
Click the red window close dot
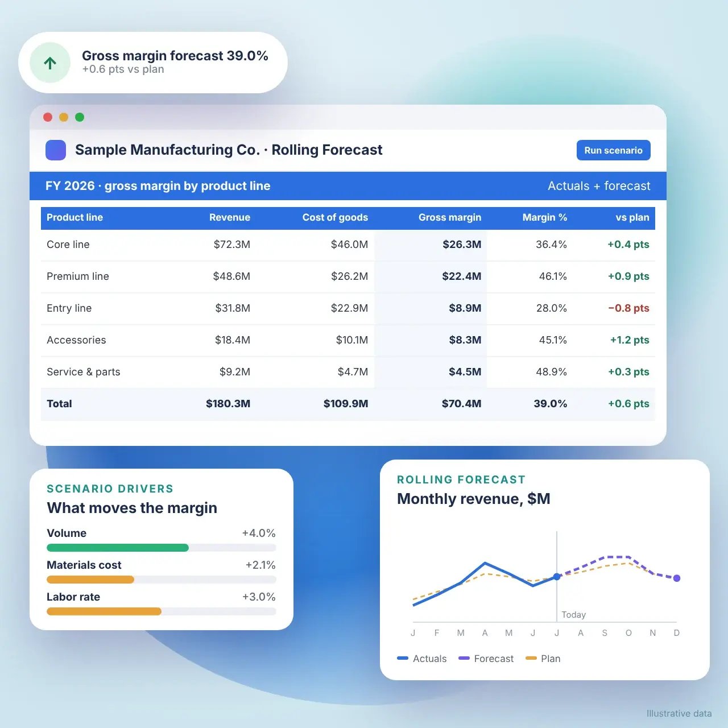coord(48,117)
